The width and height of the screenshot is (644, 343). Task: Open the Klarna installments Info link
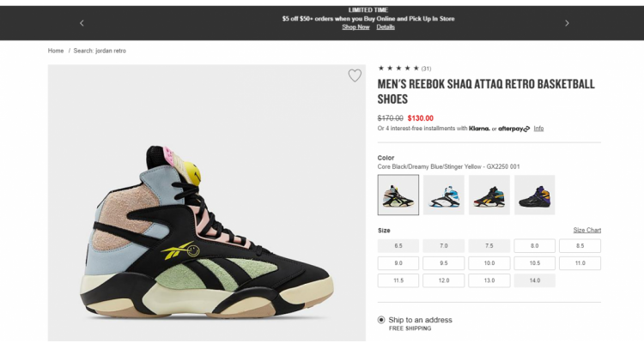[538, 129]
